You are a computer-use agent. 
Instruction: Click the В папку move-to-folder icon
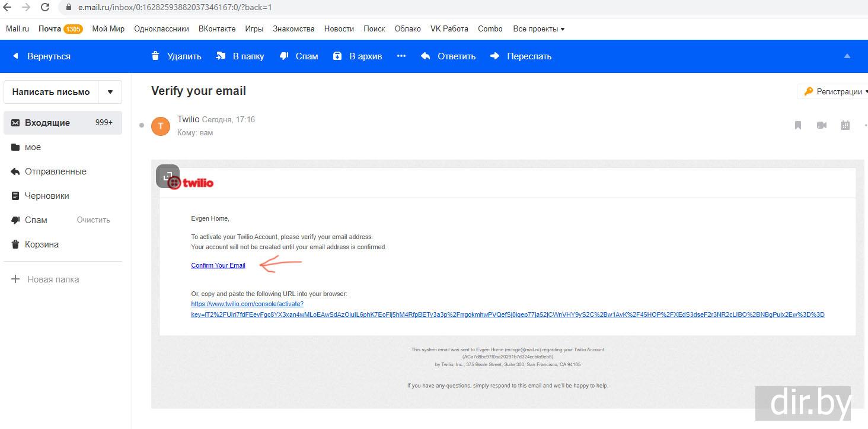(221, 56)
